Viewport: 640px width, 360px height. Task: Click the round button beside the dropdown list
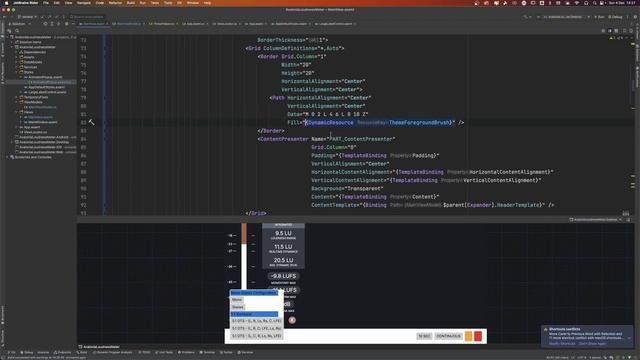[292, 320]
